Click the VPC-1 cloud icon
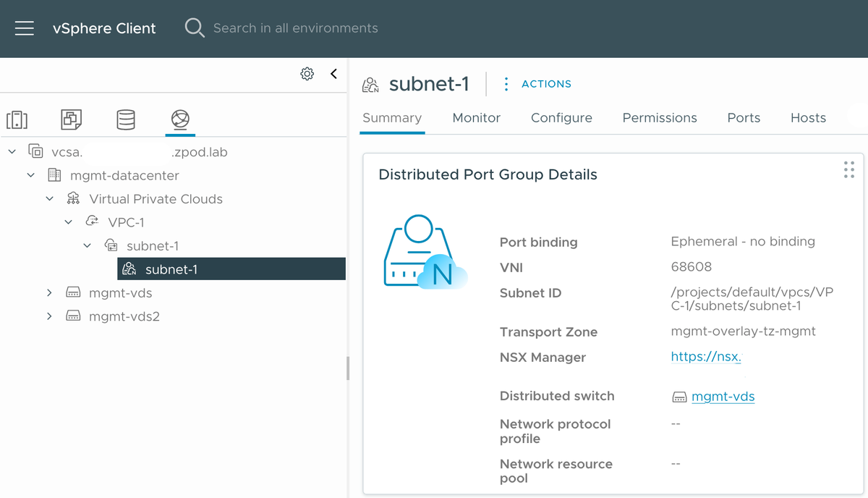The image size is (868, 498). [92, 221]
